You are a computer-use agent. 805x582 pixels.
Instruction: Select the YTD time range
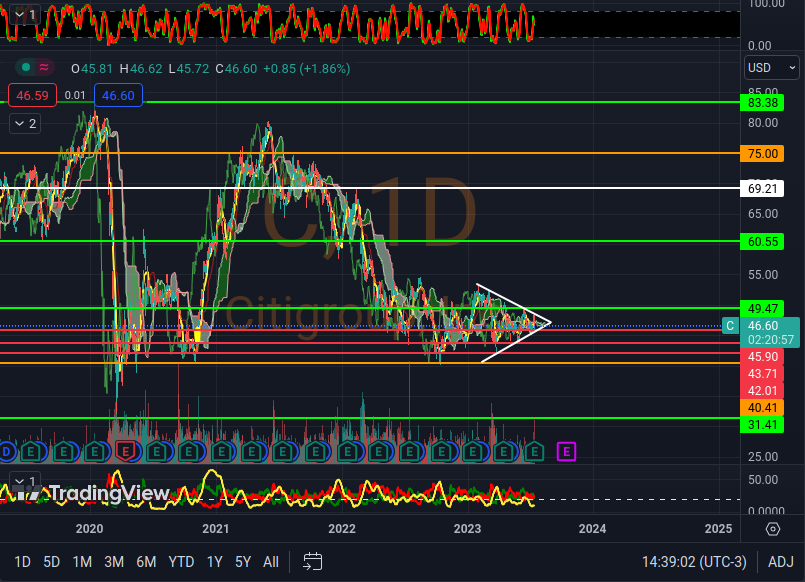tap(181, 562)
